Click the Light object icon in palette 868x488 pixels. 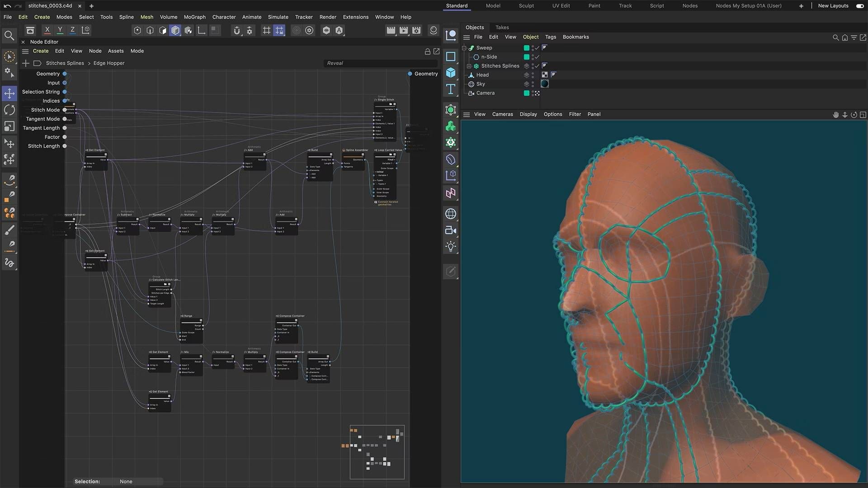click(451, 247)
